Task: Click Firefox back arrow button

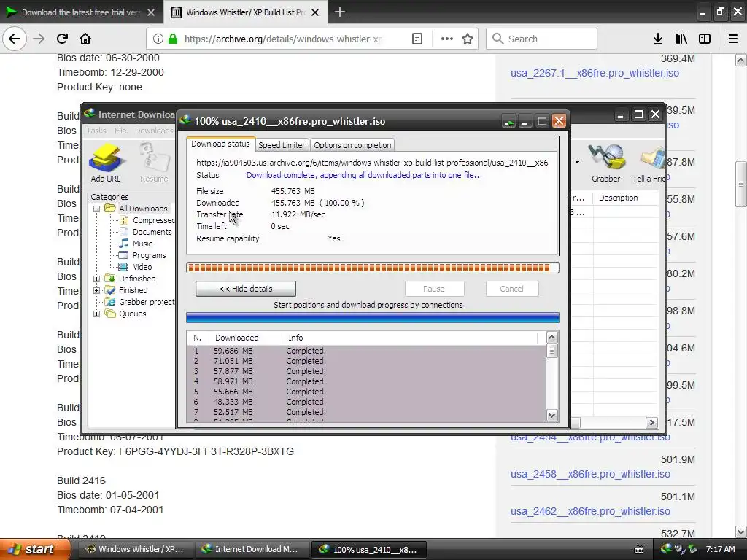Action: (15, 39)
